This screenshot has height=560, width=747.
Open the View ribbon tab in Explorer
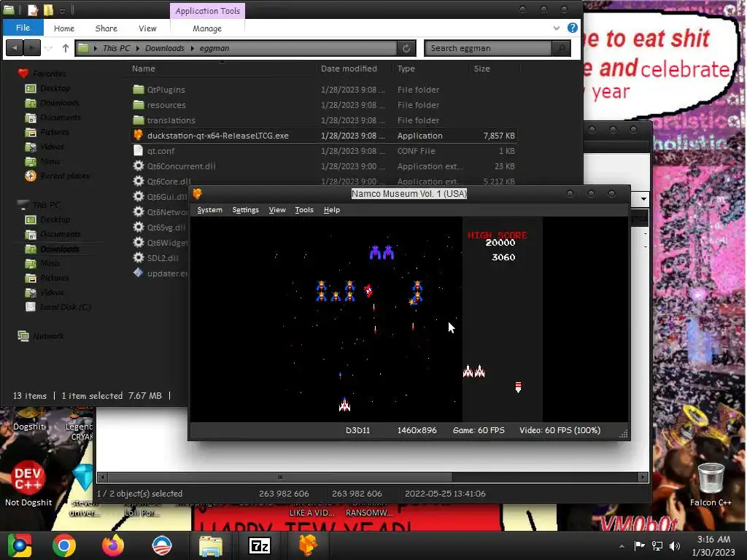coord(147,28)
